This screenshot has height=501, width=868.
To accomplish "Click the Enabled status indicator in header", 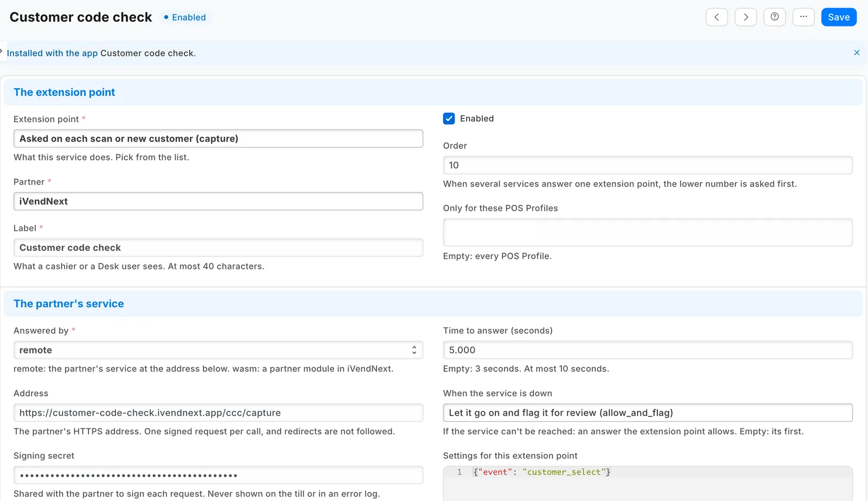I will pyautogui.click(x=184, y=17).
